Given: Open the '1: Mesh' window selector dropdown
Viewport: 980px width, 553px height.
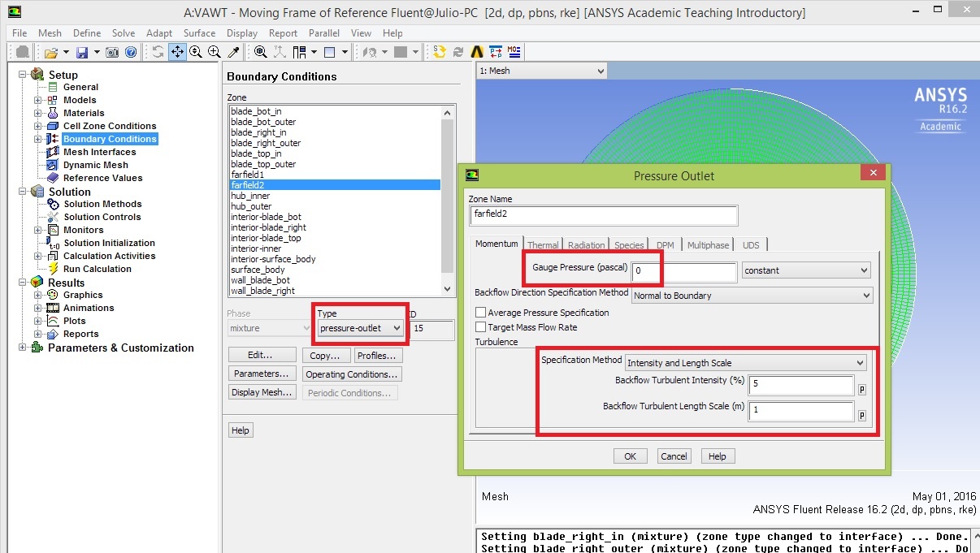Looking at the screenshot, I should click(x=542, y=71).
